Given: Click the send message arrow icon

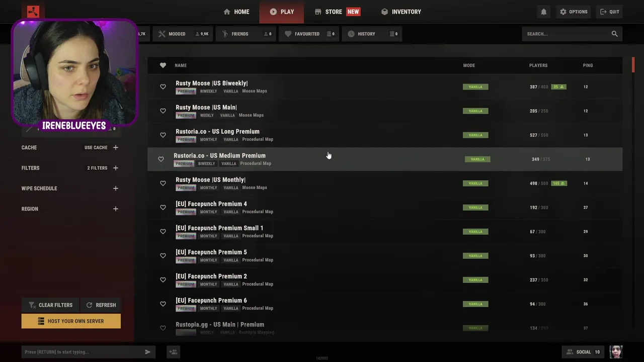Looking at the screenshot, I should [x=147, y=352].
